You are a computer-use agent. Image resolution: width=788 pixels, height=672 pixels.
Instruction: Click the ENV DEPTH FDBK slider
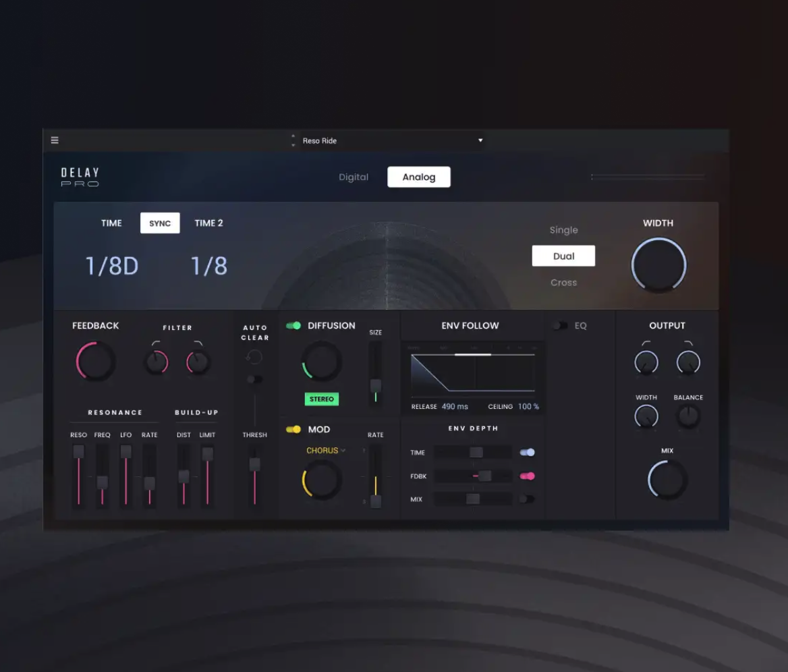[473, 476]
